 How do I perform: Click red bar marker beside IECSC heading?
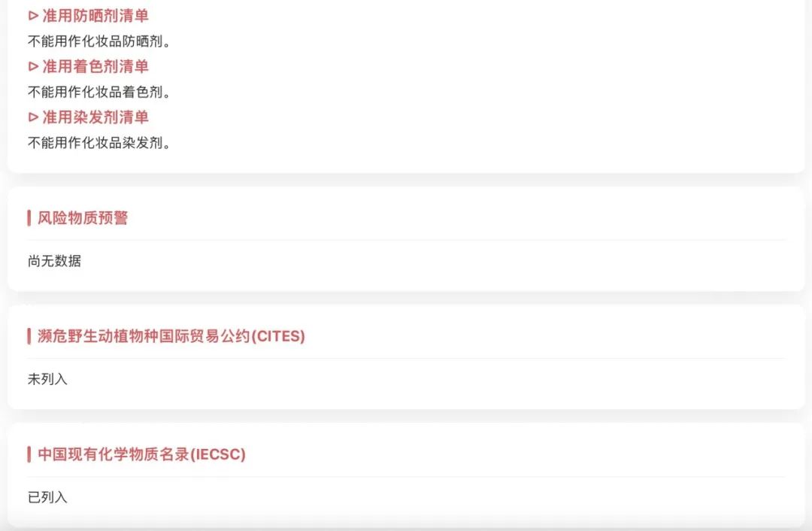click(x=29, y=454)
